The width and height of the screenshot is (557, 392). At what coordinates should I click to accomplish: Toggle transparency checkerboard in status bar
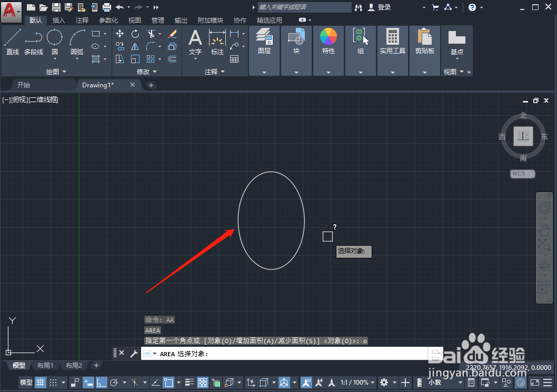tap(203, 383)
